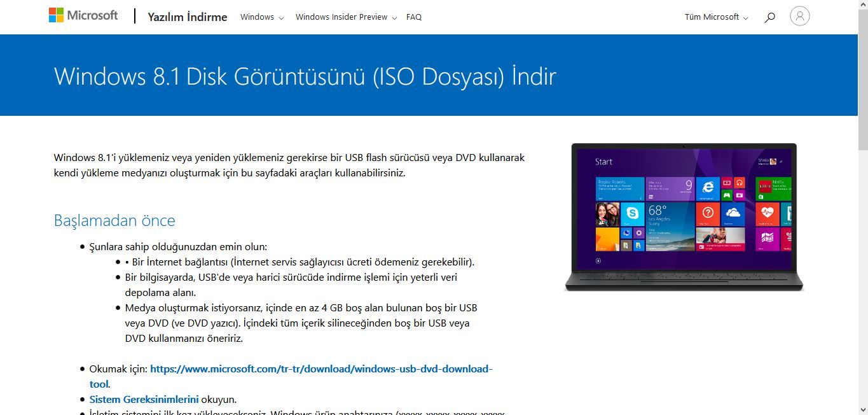Click the 'Bir İnternet bağlantısı' bullet text
The height and width of the screenshot is (415, 868).
[300, 262]
